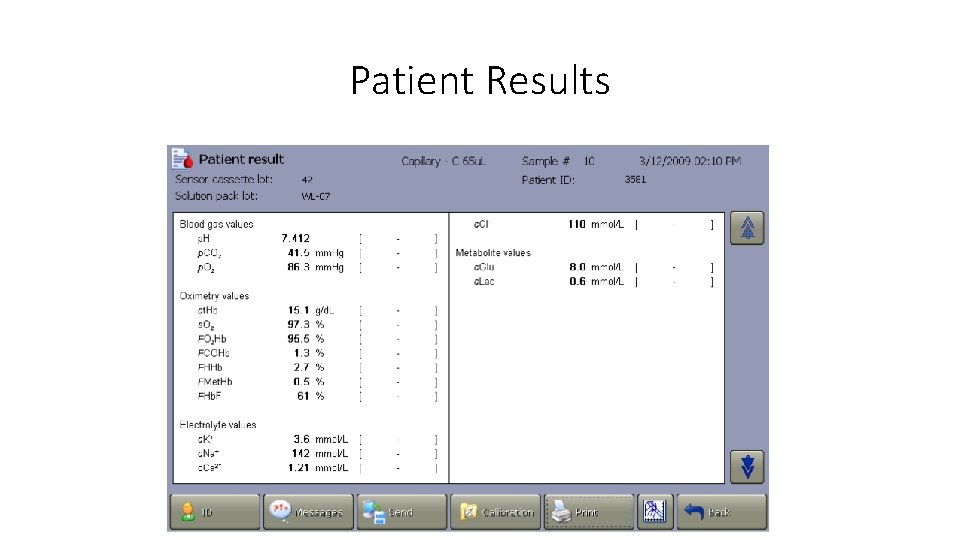This screenshot has height=540, width=960.
Task: Select the pCO2 value 41.5 mmHg
Action: [315, 253]
